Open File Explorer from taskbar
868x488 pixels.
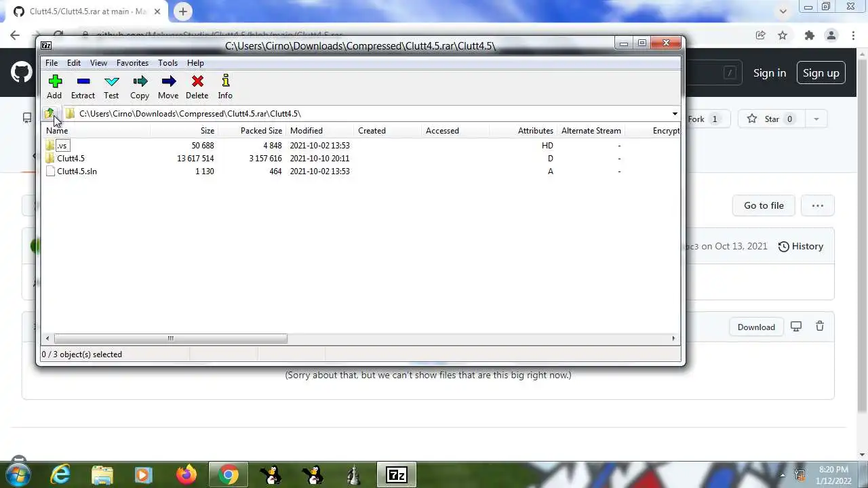[102, 474]
